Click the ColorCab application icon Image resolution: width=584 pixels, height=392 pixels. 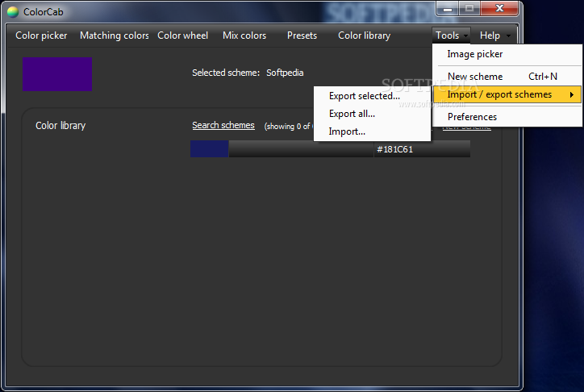point(13,12)
